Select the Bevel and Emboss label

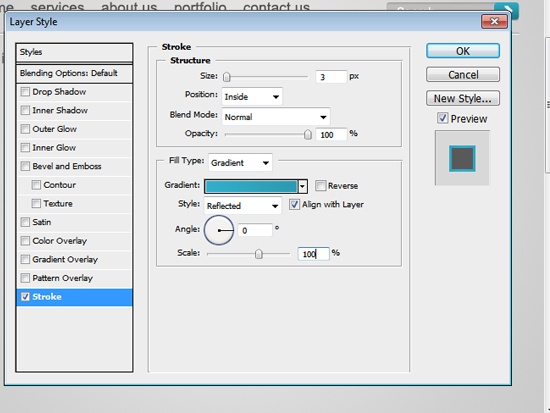[x=67, y=166]
